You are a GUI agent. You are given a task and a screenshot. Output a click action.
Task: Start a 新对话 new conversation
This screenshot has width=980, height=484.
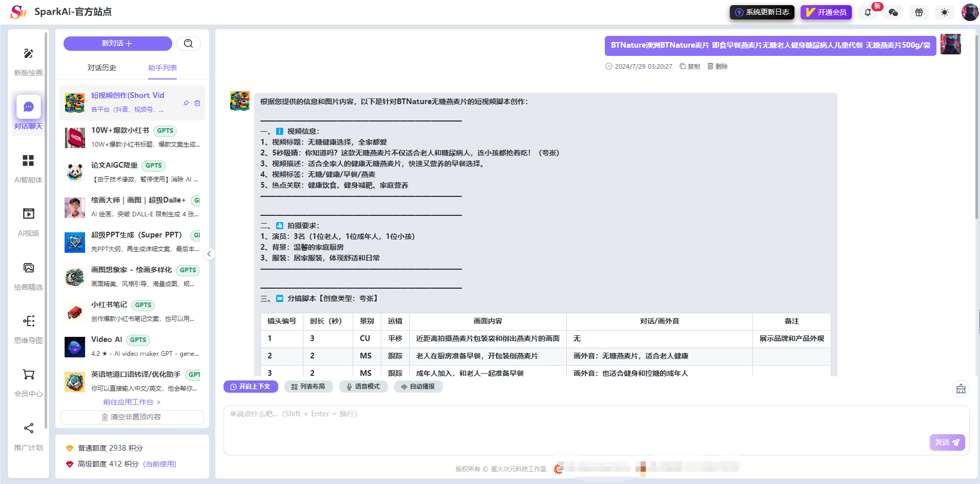point(117,44)
